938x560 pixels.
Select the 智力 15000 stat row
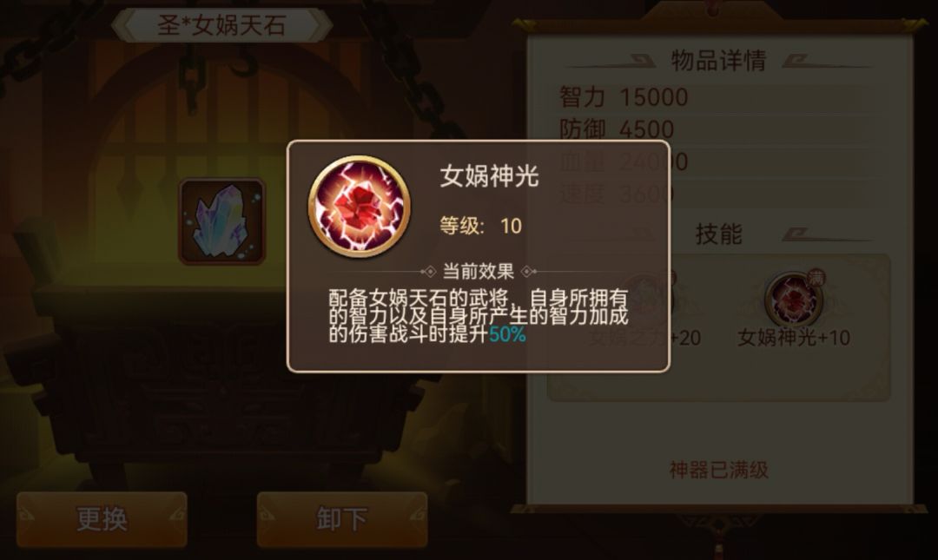tap(714, 97)
